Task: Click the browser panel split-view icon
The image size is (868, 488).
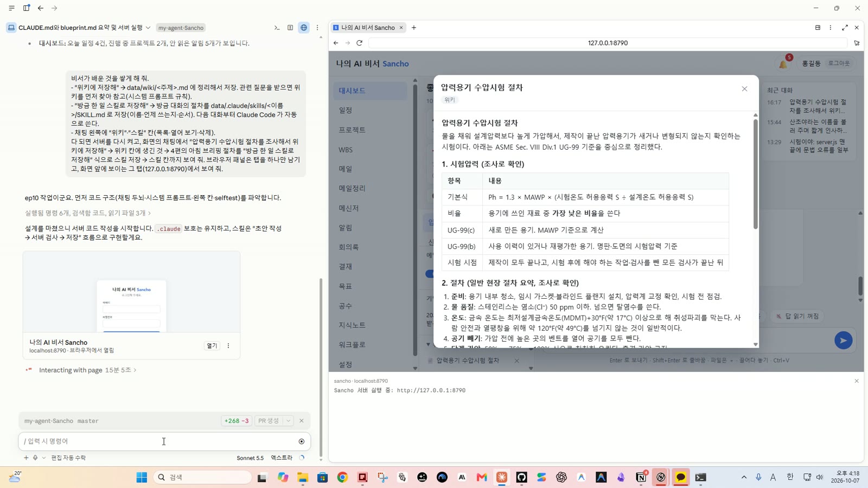Action: tap(818, 28)
